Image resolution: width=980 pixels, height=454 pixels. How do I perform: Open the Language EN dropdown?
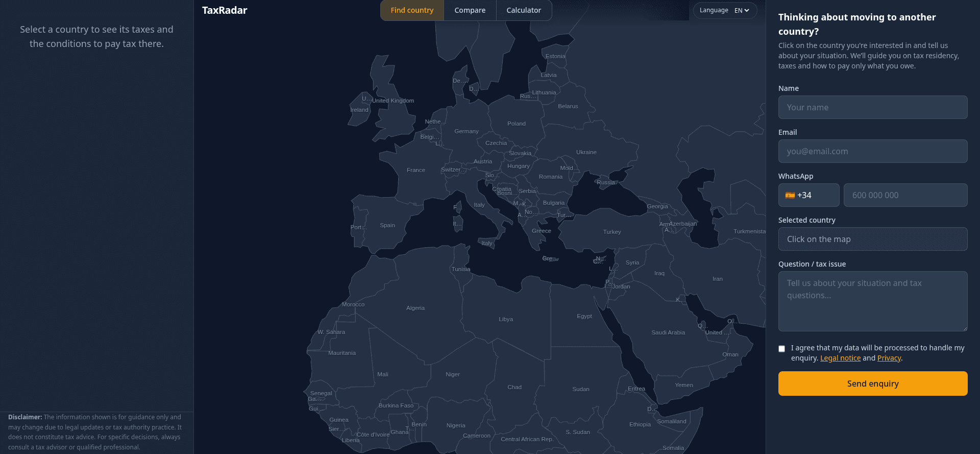click(725, 10)
